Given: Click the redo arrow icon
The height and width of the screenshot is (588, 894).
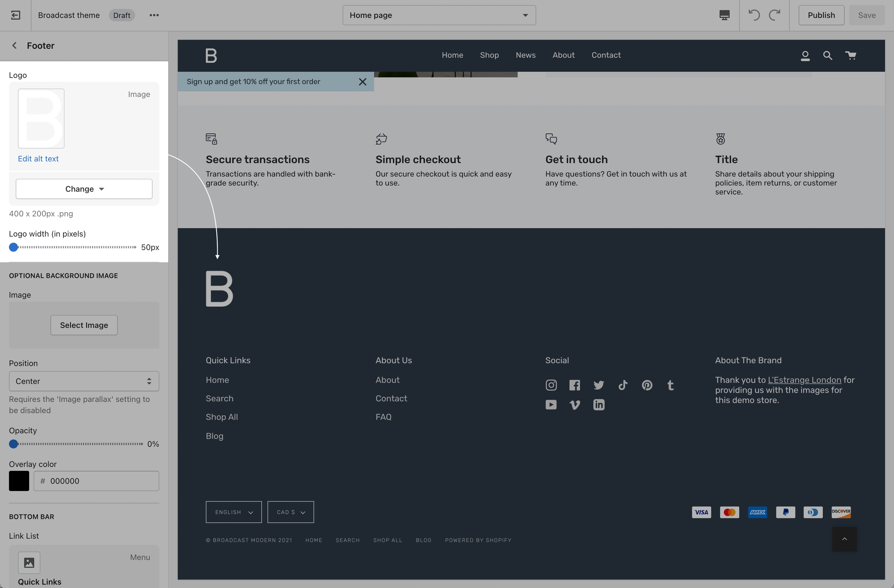Looking at the screenshot, I should pos(774,15).
